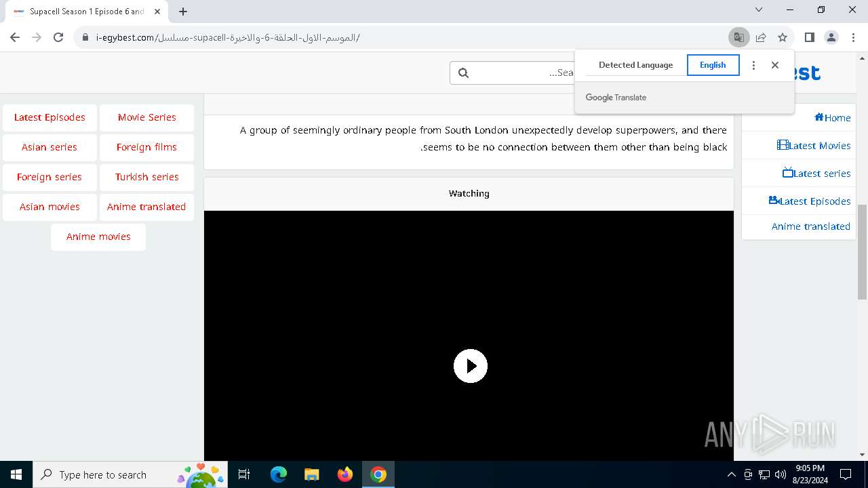Open Foreign films category

(x=146, y=147)
